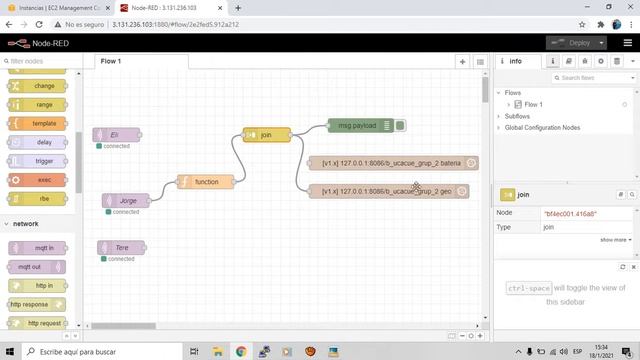The height and width of the screenshot is (360, 640).
Task: Select the trigger node in palette
Action: [37, 161]
